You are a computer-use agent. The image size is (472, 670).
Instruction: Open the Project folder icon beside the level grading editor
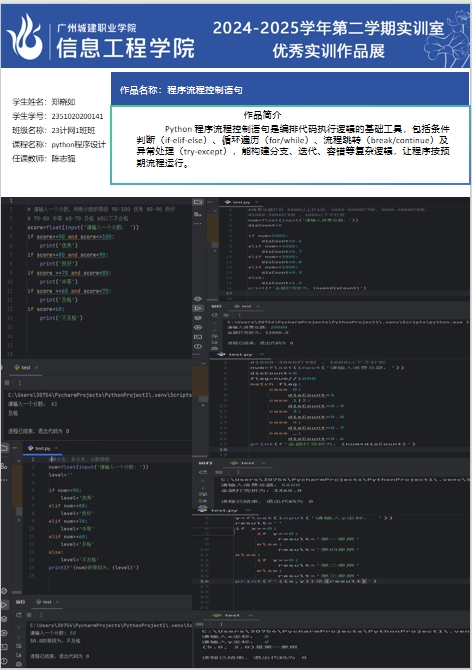tap(4, 448)
